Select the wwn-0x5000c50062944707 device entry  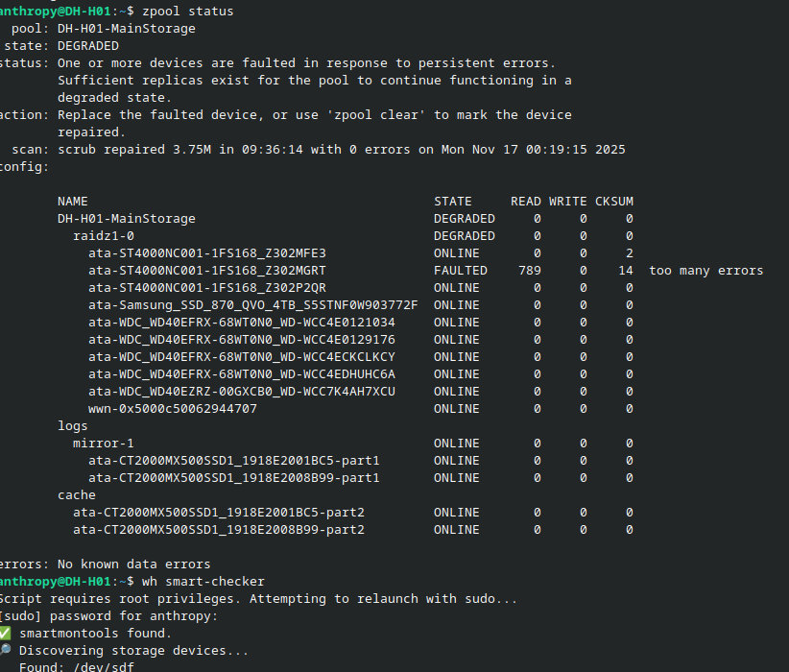pyautogui.click(x=173, y=409)
